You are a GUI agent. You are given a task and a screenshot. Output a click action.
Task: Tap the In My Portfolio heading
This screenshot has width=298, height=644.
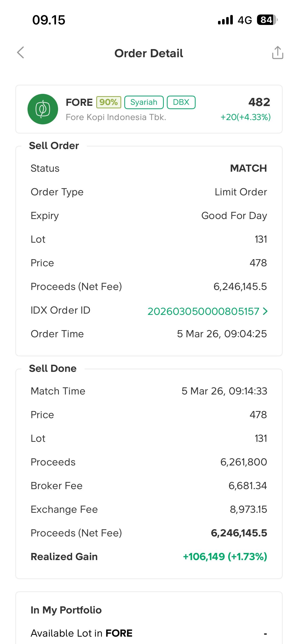pos(66,610)
